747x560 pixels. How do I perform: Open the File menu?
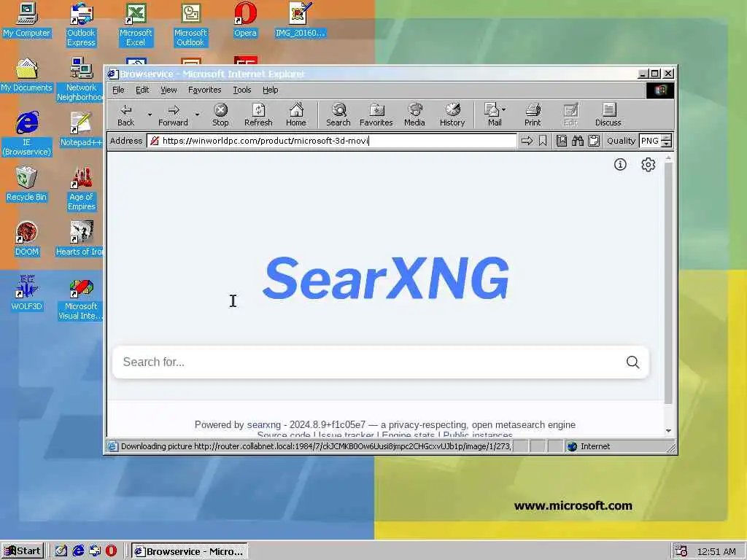point(118,90)
